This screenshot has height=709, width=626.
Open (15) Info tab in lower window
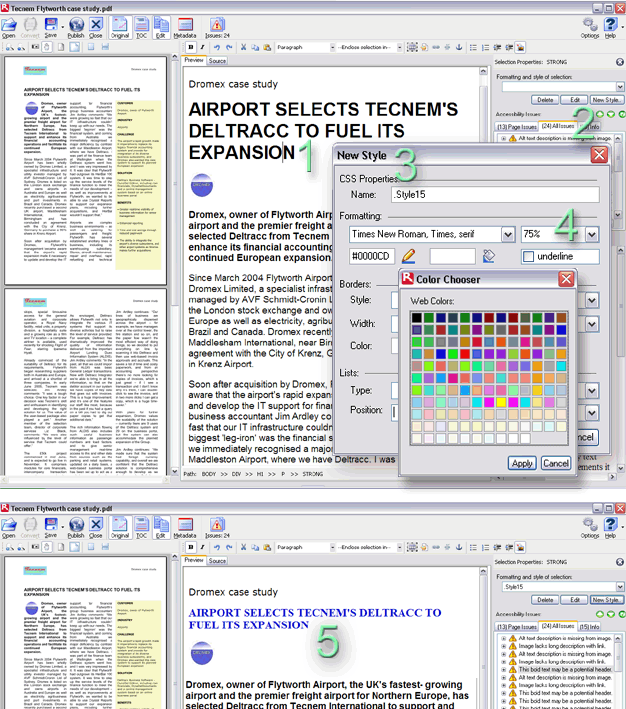point(589,627)
